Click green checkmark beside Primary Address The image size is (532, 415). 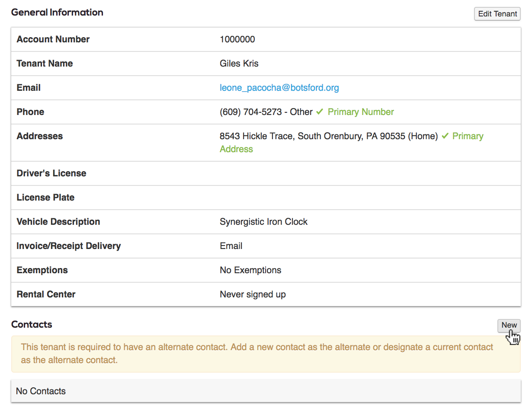(445, 136)
